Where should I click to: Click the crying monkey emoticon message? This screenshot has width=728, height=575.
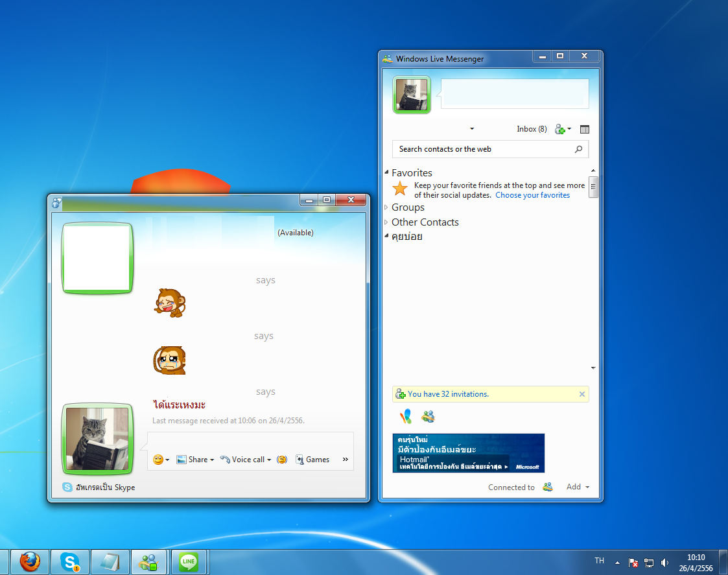(x=169, y=360)
